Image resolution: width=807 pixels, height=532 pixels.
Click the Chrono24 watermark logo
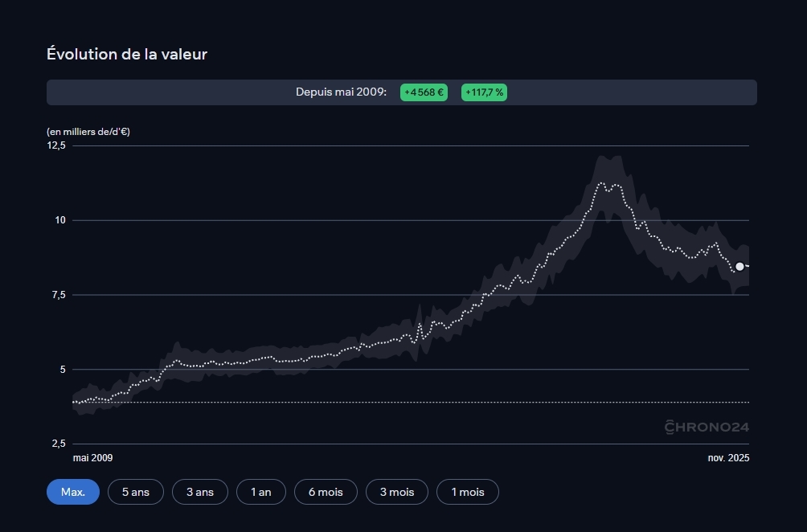707,427
